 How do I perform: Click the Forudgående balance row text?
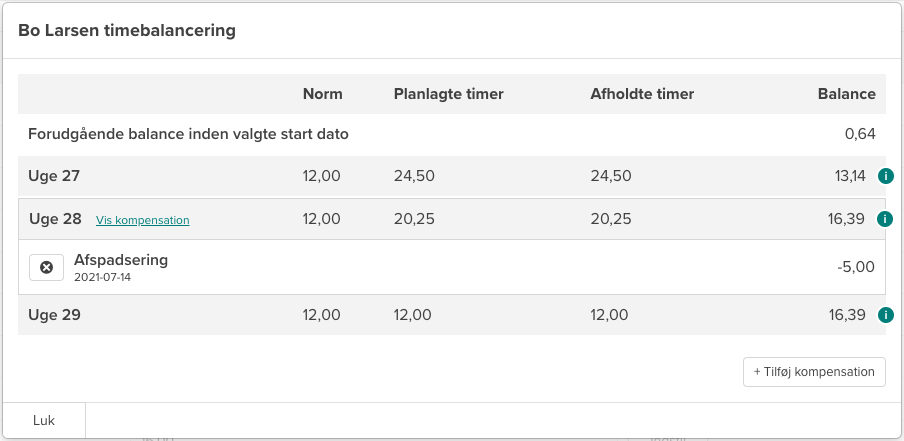(x=188, y=134)
